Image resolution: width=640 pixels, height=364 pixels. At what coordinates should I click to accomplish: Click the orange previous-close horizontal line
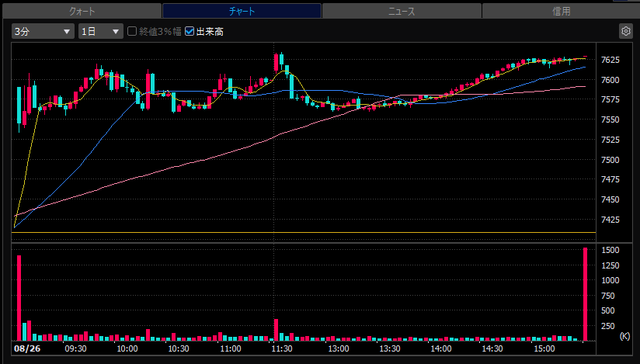tap(304, 233)
